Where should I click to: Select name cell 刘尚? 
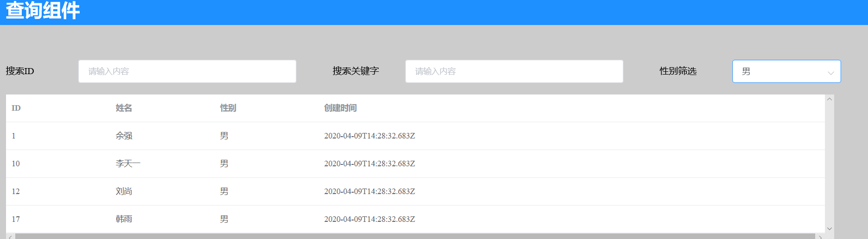[x=124, y=191]
